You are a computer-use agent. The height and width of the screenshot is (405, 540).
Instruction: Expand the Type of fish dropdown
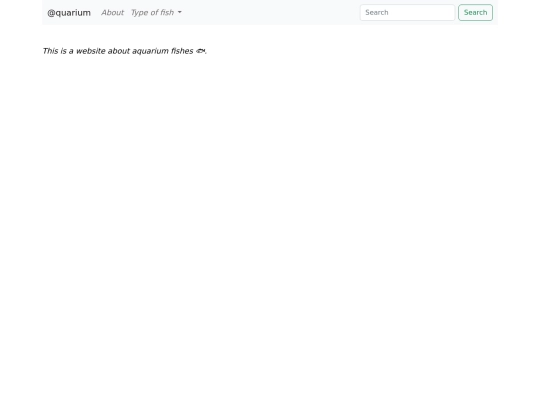tap(156, 13)
